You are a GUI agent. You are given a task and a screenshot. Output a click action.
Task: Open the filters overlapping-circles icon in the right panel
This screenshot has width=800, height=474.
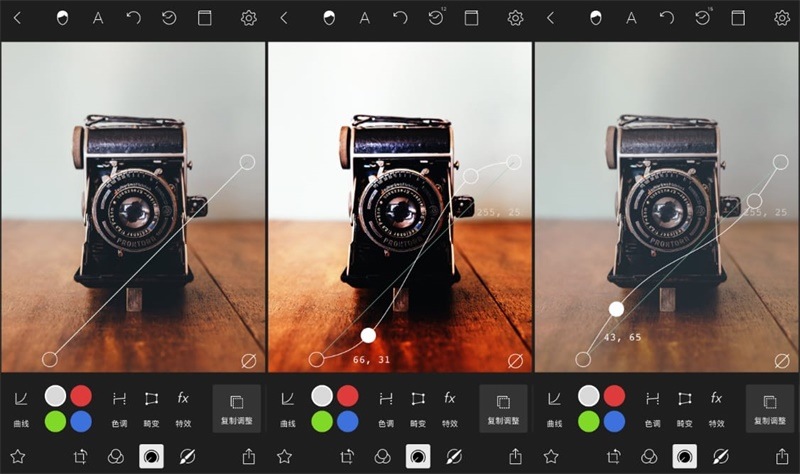coord(649,456)
